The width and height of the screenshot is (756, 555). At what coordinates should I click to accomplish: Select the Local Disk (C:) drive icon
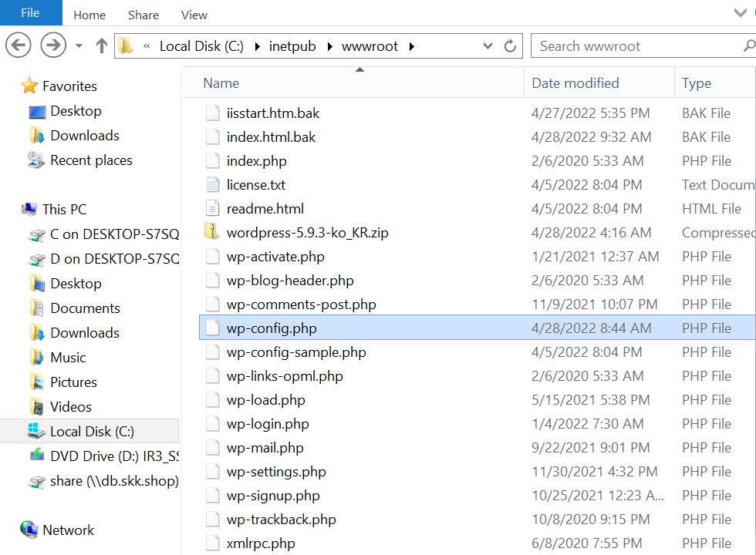tap(36, 431)
